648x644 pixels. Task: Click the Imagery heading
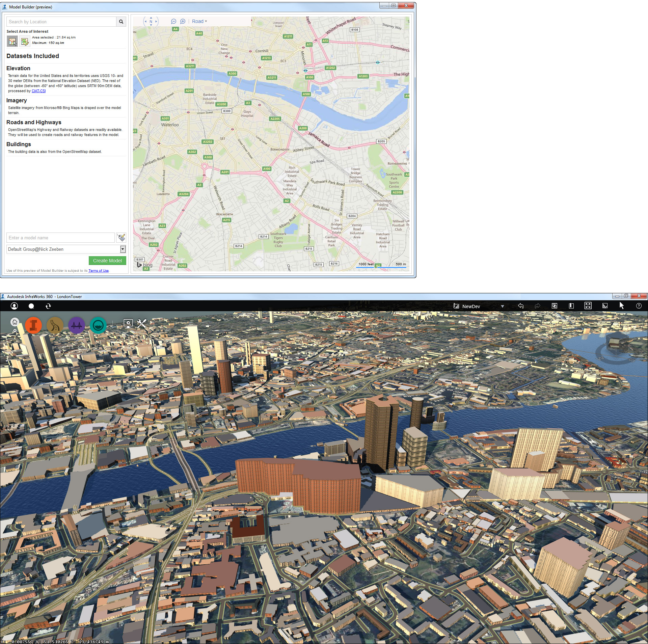[17, 100]
